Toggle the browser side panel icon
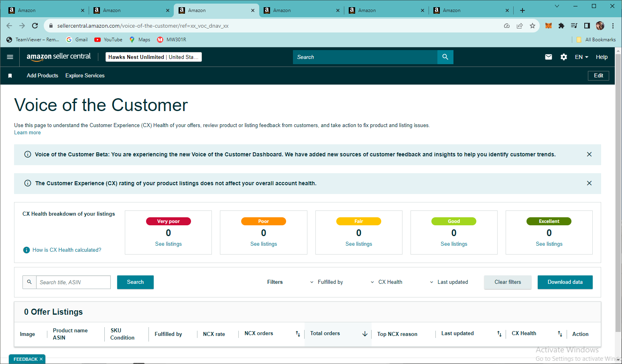 pos(587,26)
